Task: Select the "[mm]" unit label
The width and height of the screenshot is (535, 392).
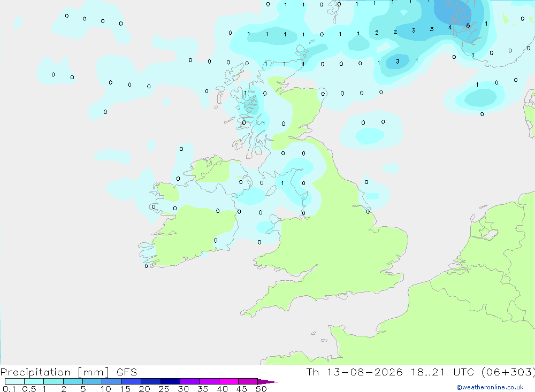Action: (93, 372)
